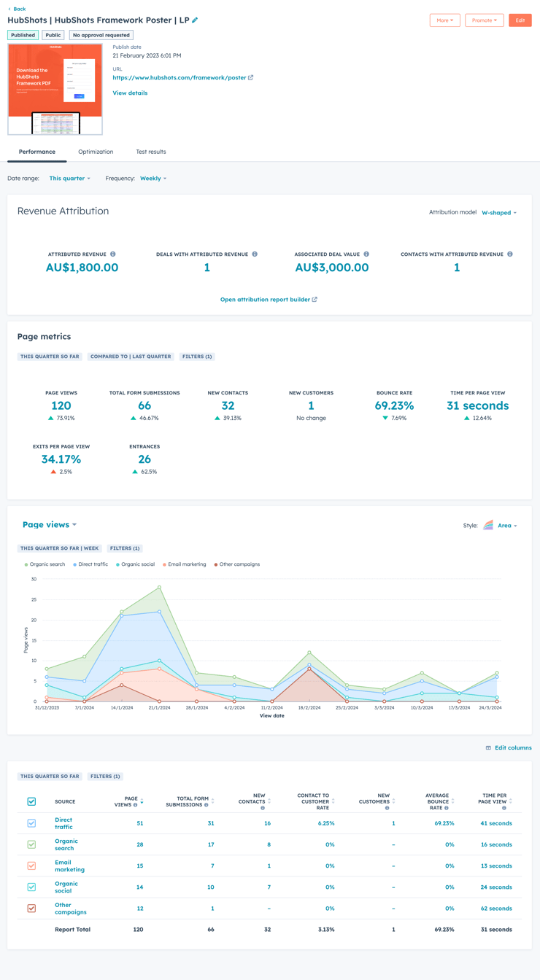Click Organic search source link in table
Image resolution: width=540 pixels, height=980 pixels.
[x=66, y=844]
